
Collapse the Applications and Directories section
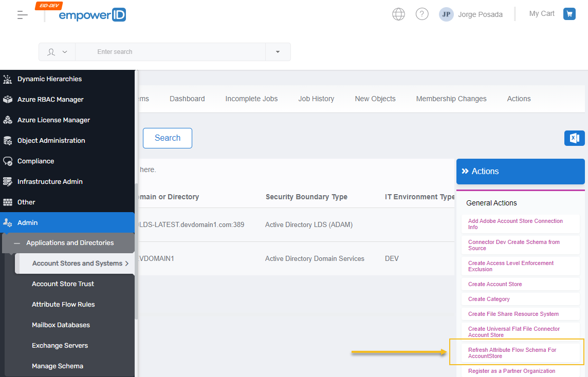coord(17,243)
